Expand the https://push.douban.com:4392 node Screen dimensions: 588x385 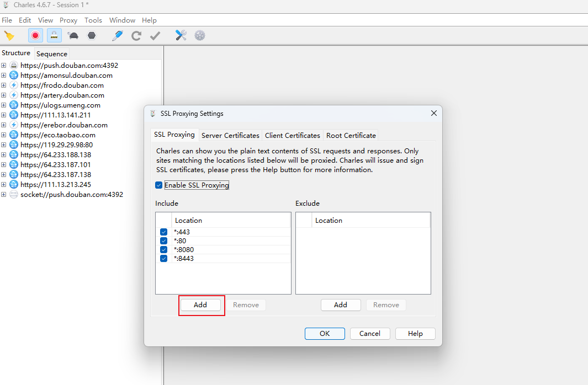point(4,65)
